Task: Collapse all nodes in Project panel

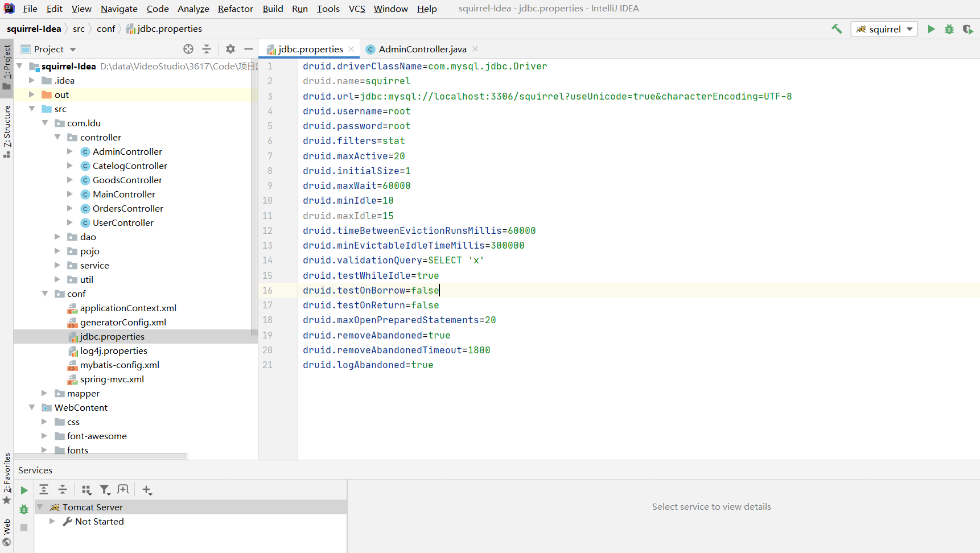Action: pos(207,49)
